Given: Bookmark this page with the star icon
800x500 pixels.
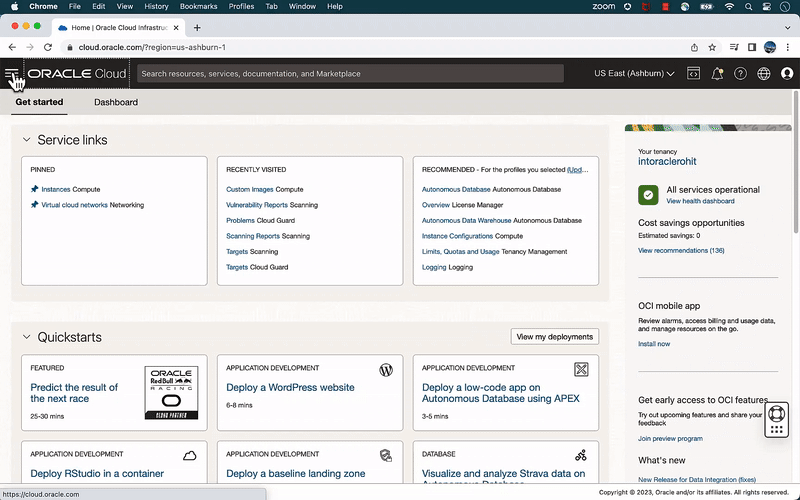Looking at the screenshot, I should 712,47.
